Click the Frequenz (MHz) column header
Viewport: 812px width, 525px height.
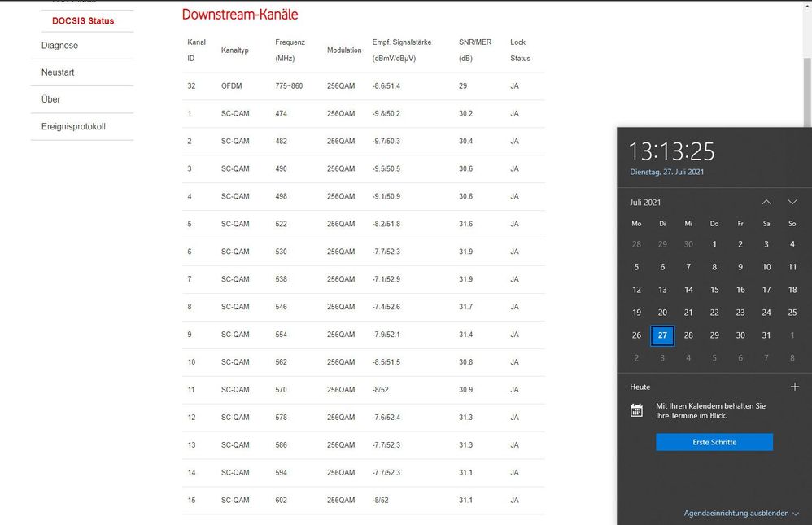click(x=290, y=50)
